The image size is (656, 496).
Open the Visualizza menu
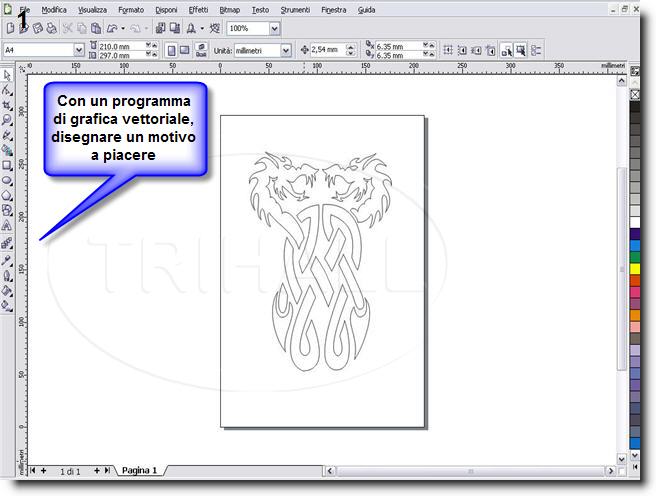tap(92, 10)
